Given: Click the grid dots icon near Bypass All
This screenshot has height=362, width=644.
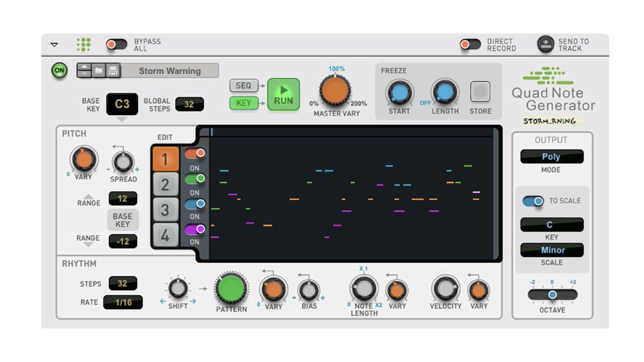Looking at the screenshot, I should point(83,45).
